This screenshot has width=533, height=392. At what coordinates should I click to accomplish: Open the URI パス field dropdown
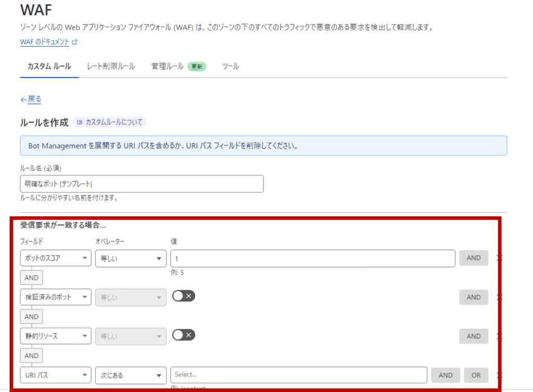coord(56,375)
